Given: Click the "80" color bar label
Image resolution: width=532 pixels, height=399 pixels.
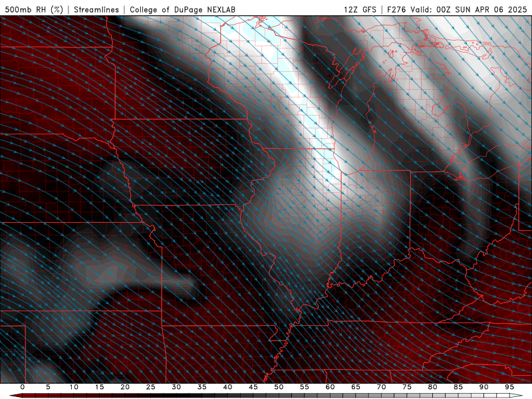Looking at the screenshot, I should [x=432, y=387].
